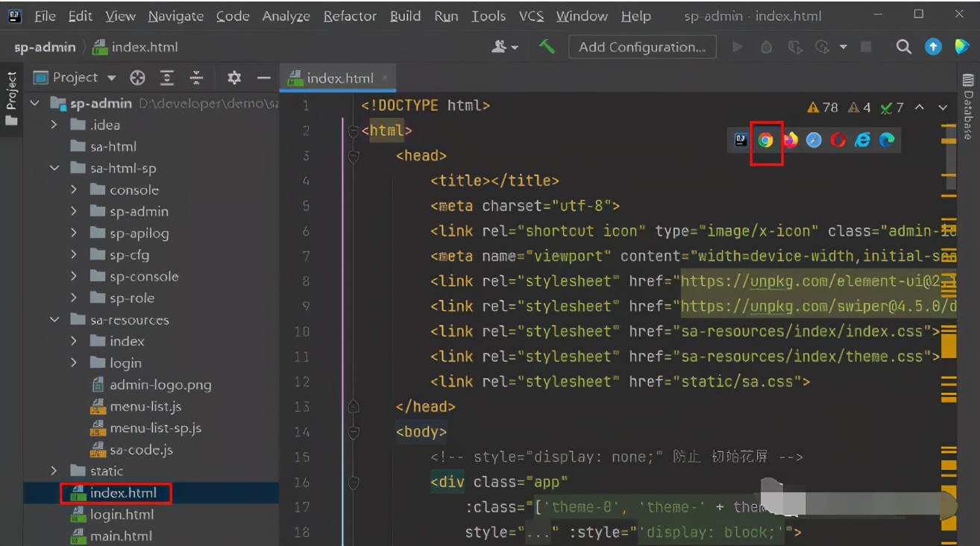Click Collapse All icon in Project panel
The width and height of the screenshot is (980, 546).
(196, 78)
